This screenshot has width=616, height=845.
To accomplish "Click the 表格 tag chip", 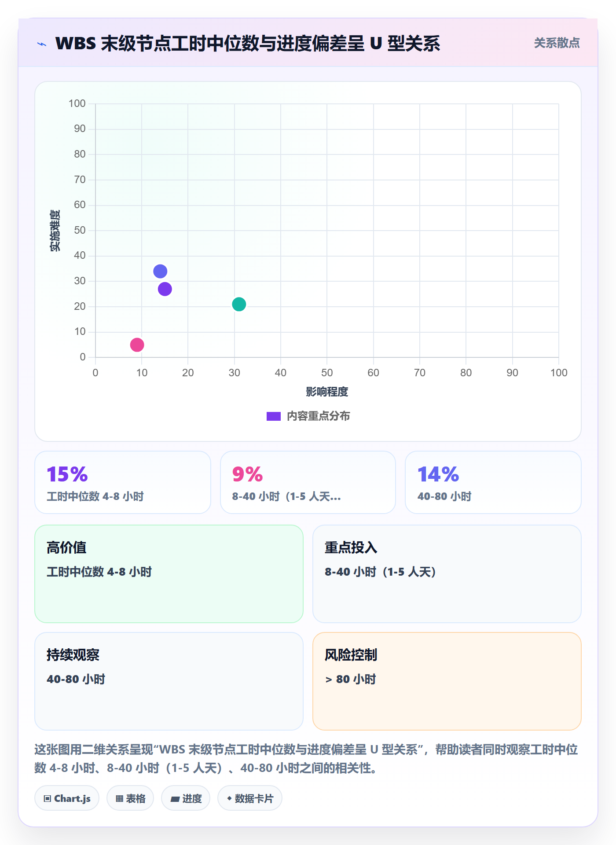I will point(130,798).
